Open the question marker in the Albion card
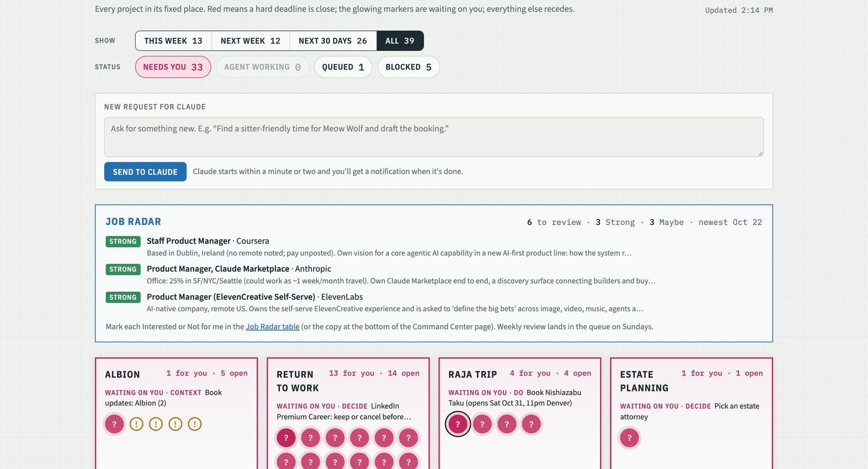868x469 pixels. [x=114, y=424]
